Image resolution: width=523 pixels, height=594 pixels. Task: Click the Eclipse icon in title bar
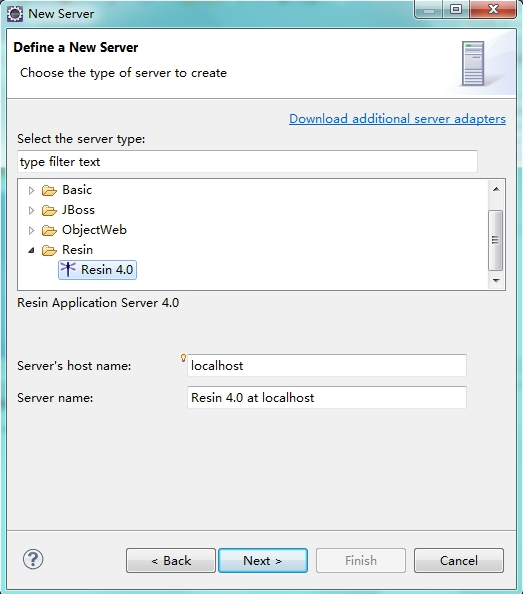[x=15, y=14]
